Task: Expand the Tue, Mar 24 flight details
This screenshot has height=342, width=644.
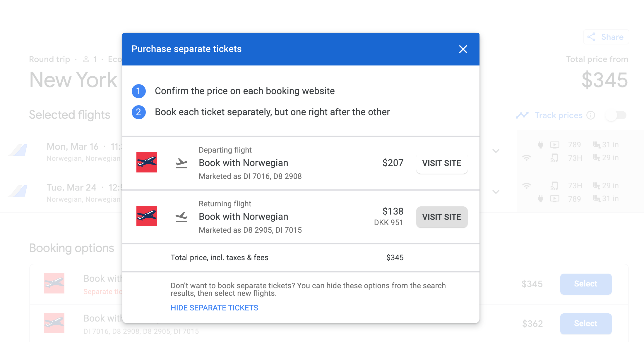Action: point(496,192)
